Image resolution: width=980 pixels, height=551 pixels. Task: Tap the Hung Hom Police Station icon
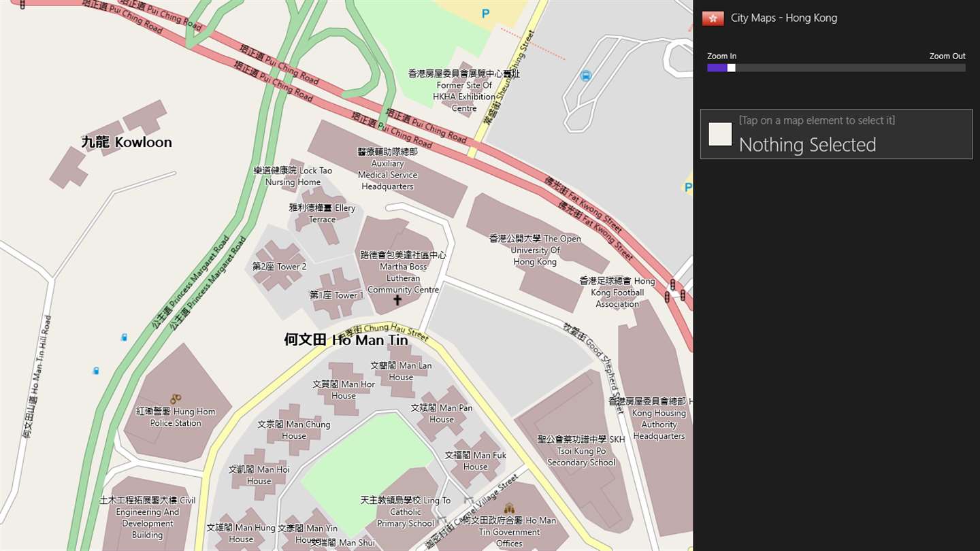click(x=176, y=399)
